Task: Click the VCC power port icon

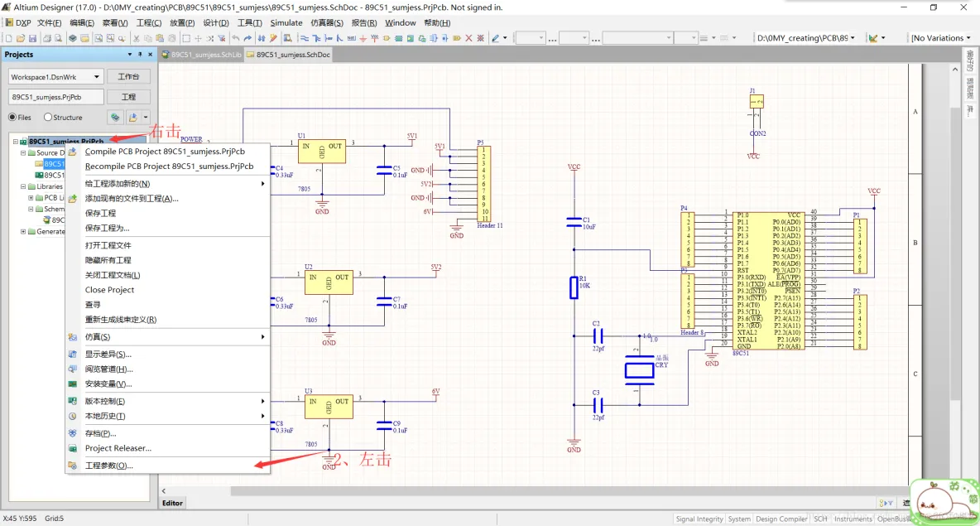Action: click(x=374, y=38)
